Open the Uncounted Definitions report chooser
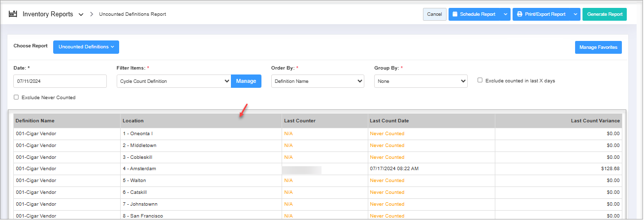 pyautogui.click(x=86, y=47)
